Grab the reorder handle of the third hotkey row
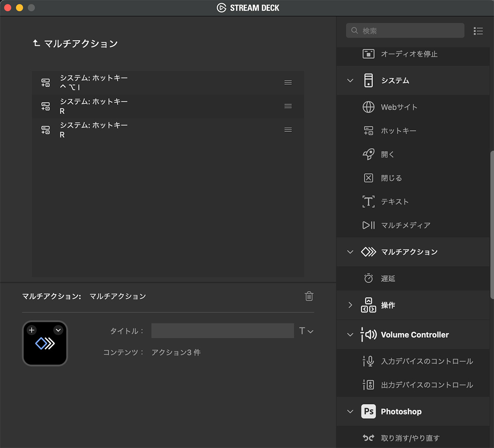This screenshot has height=448, width=494. point(288,130)
